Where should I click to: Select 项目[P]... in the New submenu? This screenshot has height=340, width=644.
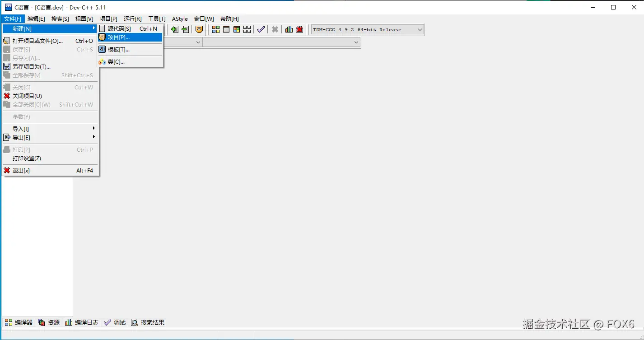click(x=131, y=37)
